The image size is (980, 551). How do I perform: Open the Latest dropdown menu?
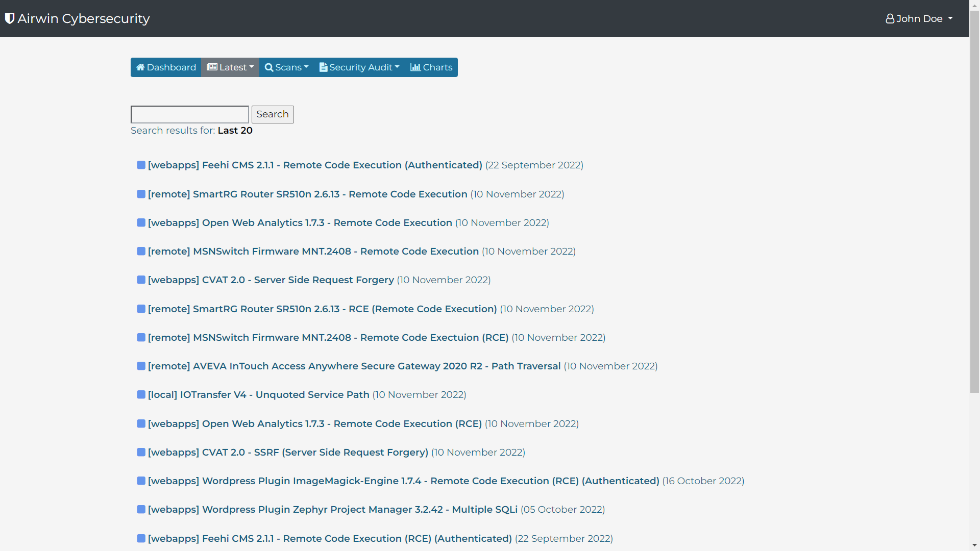230,67
